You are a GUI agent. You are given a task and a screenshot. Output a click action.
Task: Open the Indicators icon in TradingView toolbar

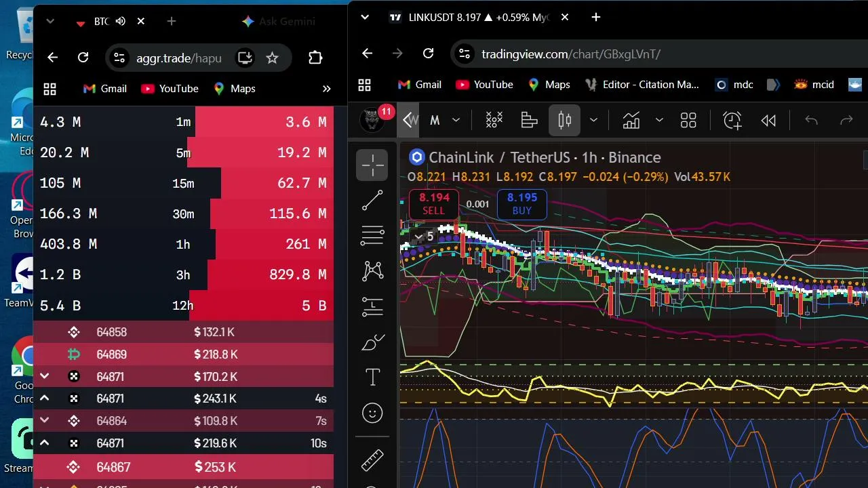coord(631,121)
